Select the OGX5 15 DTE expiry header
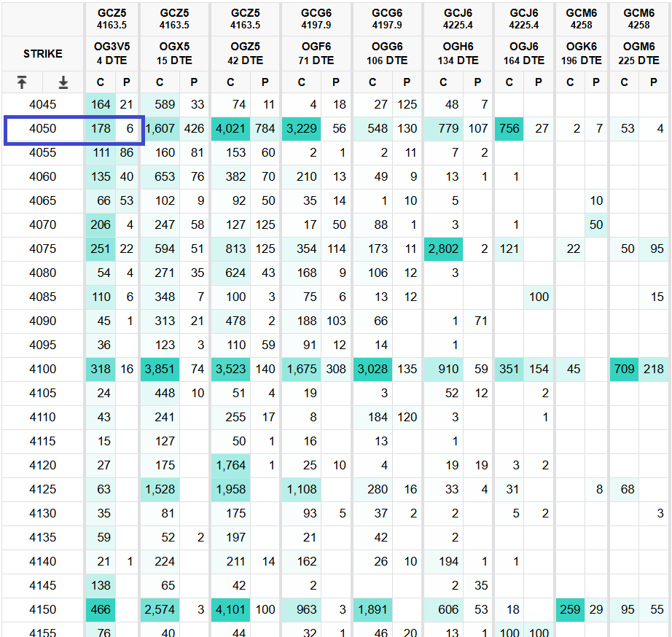 (x=174, y=54)
